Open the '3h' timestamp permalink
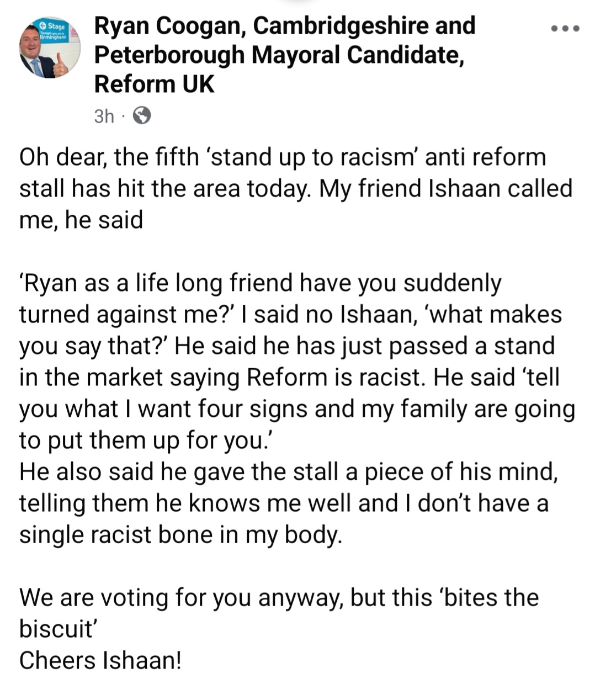595x700 pixels. (x=104, y=115)
